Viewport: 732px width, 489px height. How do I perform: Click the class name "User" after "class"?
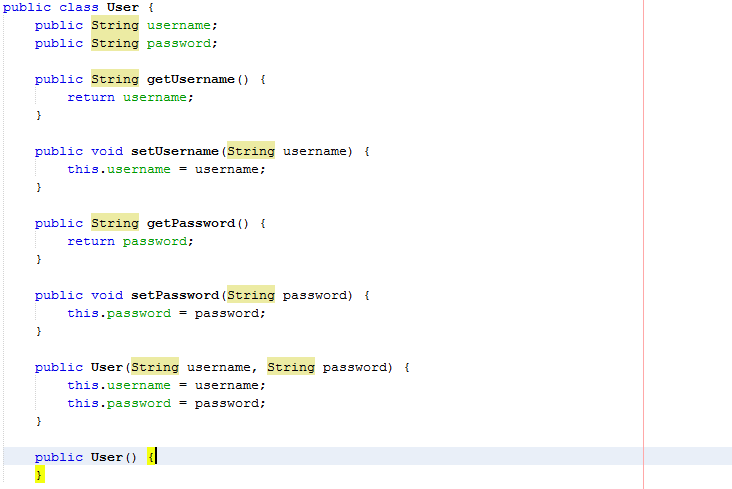pyautogui.click(x=123, y=7)
